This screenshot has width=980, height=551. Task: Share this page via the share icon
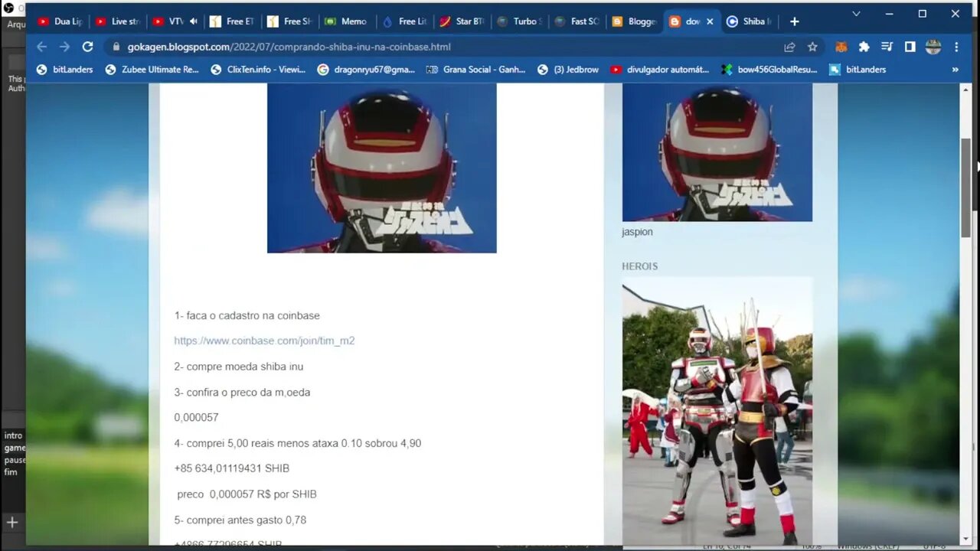(x=789, y=47)
